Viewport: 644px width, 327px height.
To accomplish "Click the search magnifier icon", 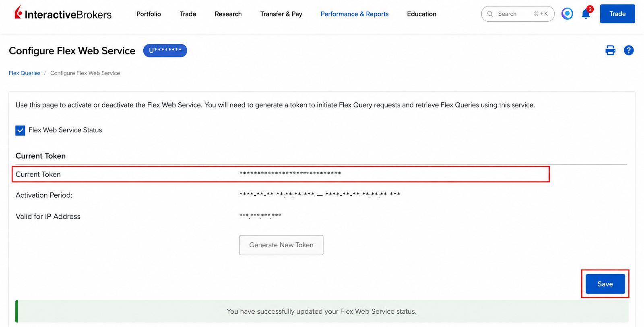I will click(x=490, y=14).
